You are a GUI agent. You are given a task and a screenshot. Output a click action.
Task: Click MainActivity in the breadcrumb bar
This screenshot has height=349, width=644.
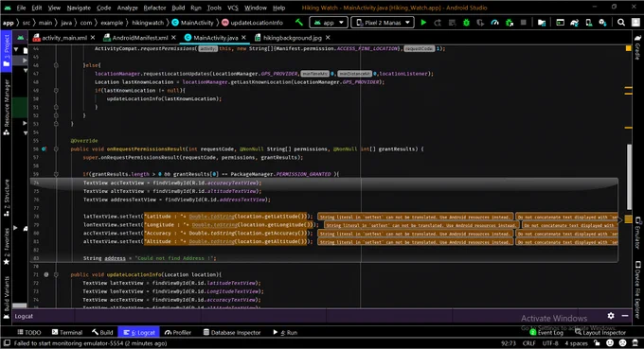point(192,23)
